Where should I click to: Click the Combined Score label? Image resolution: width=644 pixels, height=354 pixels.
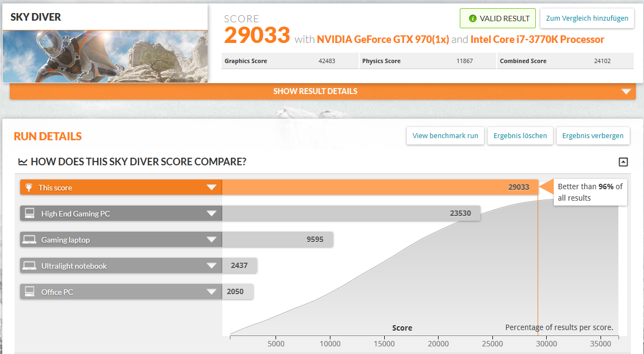point(523,61)
